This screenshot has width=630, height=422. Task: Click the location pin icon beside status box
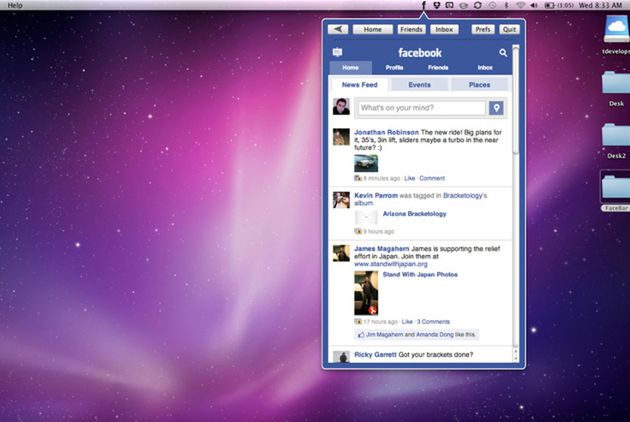tap(496, 108)
